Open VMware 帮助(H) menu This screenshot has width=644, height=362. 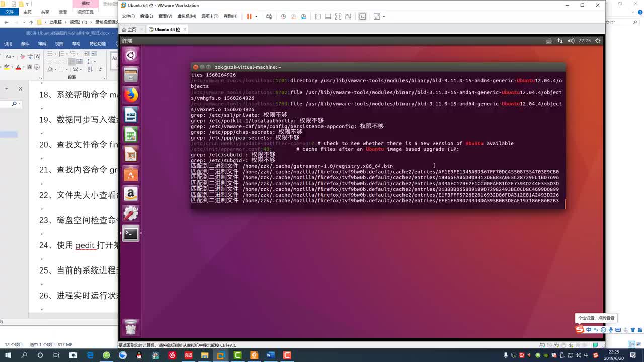230,16
